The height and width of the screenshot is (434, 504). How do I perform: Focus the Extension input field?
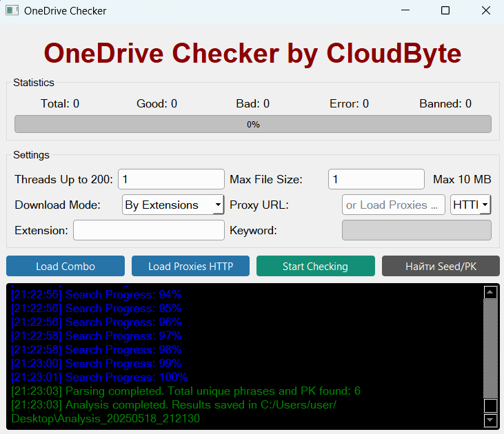click(149, 230)
